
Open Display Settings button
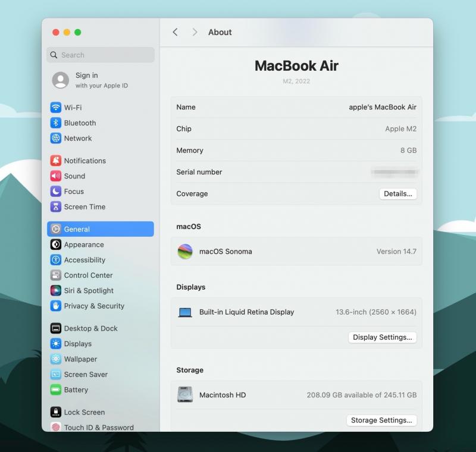coord(382,337)
